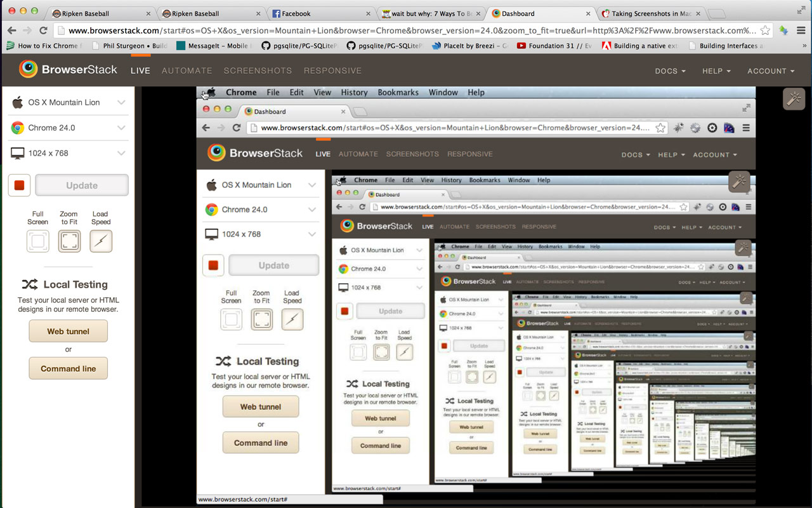Open the outer AUTOMATE navigation tab
Image resolution: width=812 pixels, height=508 pixels.
tap(187, 70)
